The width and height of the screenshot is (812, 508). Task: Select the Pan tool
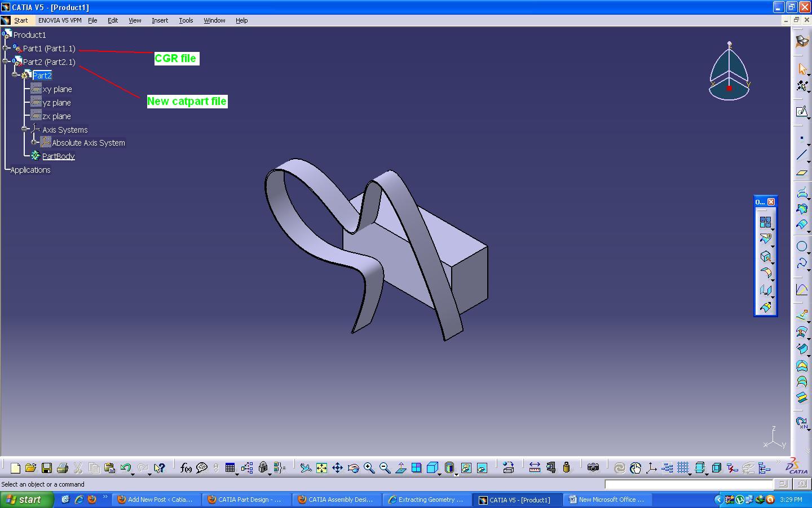pos(337,468)
